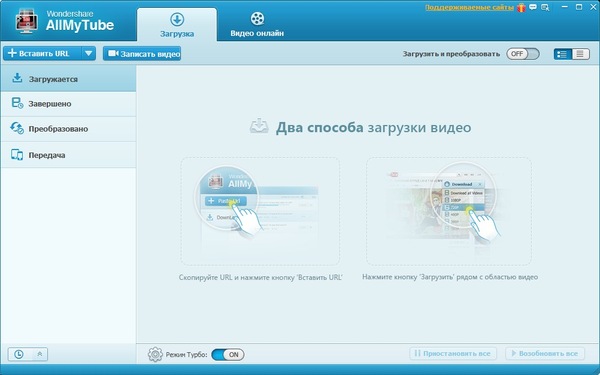Expand the Вставить URL dropdown arrow
The height and width of the screenshot is (375, 600).
point(88,54)
